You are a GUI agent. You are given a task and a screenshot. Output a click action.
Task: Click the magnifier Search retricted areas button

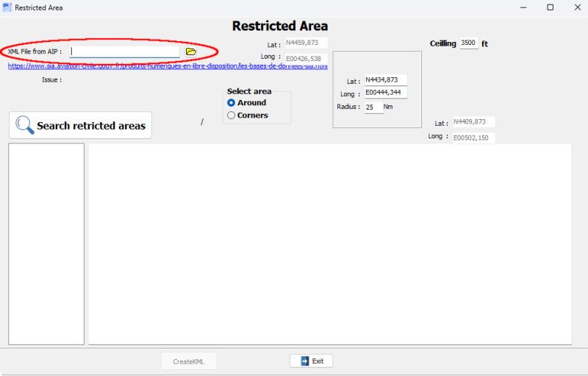pos(80,125)
